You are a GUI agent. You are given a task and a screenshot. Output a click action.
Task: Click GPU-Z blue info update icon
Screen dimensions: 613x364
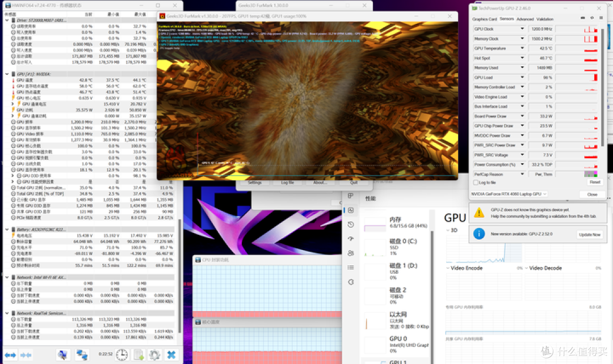click(x=479, y=234)
